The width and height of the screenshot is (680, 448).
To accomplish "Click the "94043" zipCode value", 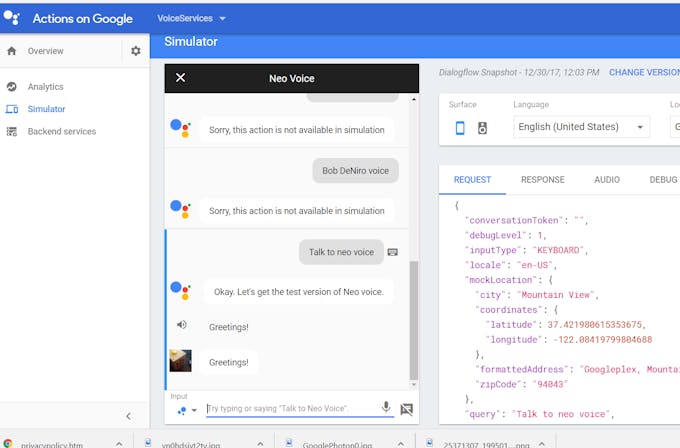I will [x=550, y=384].
